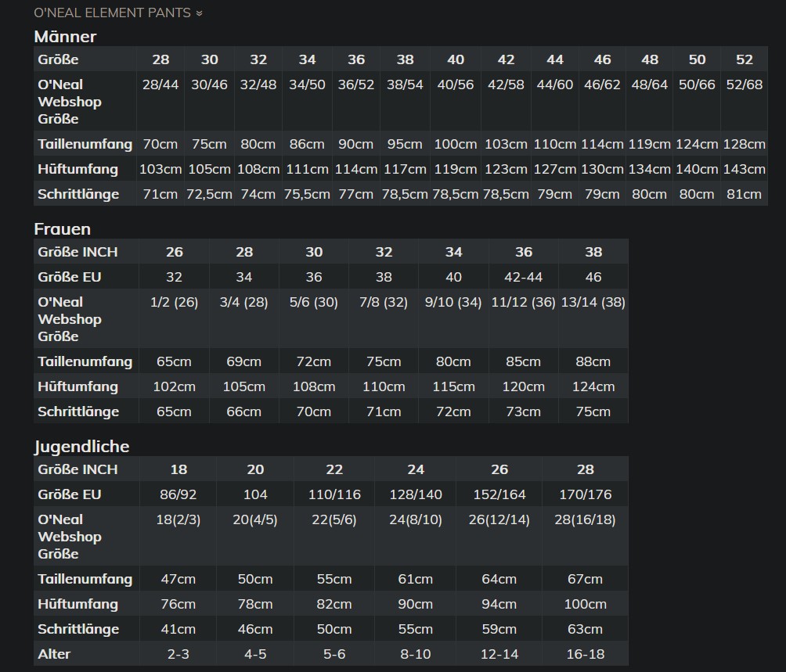Click the 5/6 (30) women's webshop cell
Screen dimensions: 786x672
point(313,302)
